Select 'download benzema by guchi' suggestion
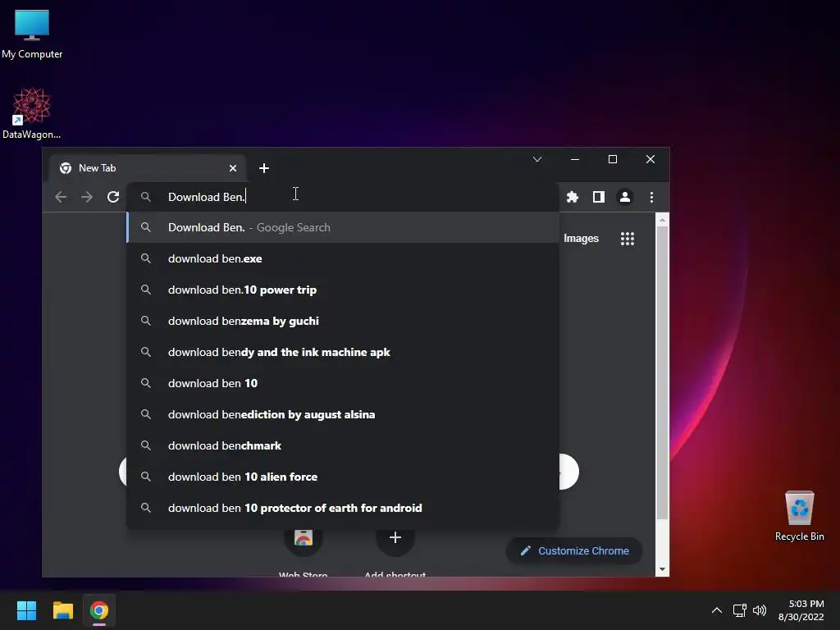The height and width of the screenshot is (630, 840). [343, 321]
